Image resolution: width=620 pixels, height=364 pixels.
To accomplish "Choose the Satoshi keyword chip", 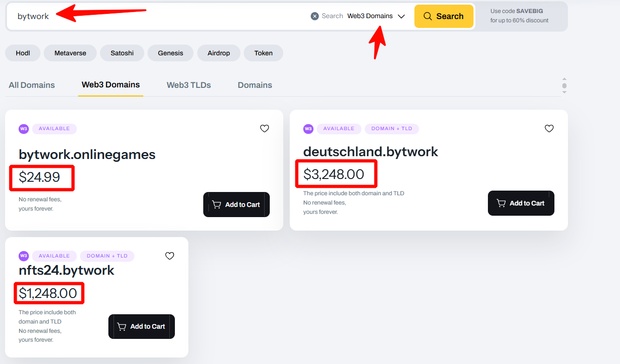I will (122, 53).
